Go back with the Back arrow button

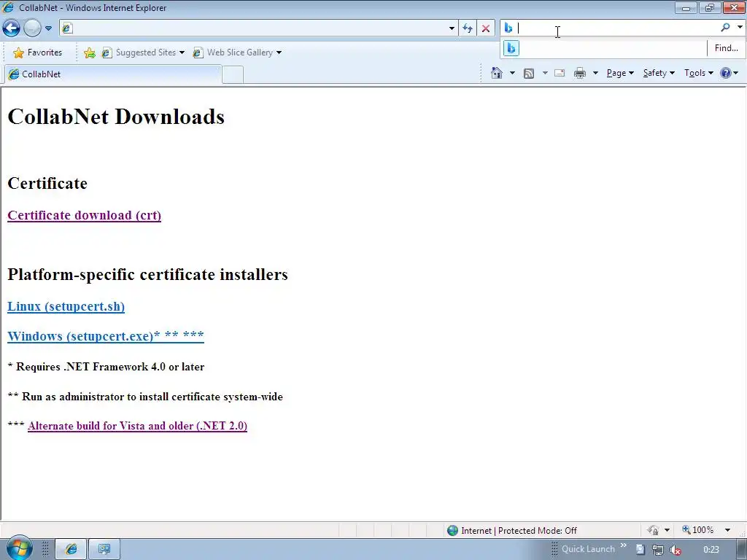[x=12, y=28]
